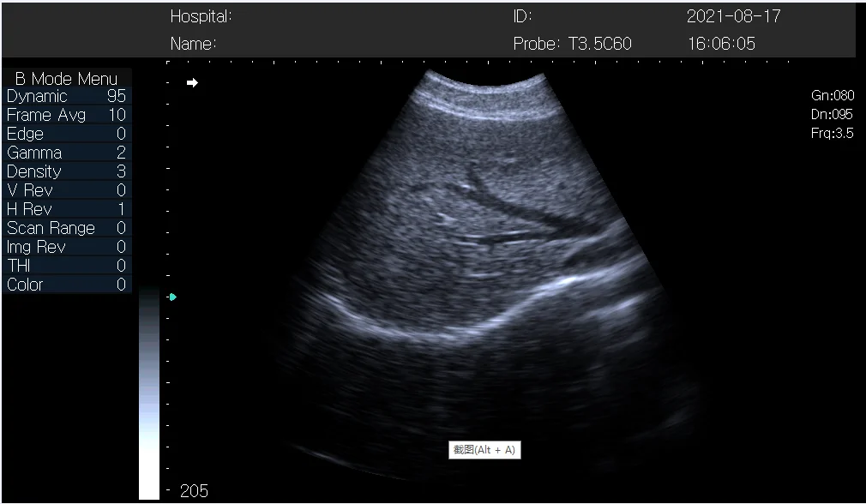Image resolution: width=866 pixels, height=504 pixels.
Task: Click the depth value 205
Action: click(194, 491)
